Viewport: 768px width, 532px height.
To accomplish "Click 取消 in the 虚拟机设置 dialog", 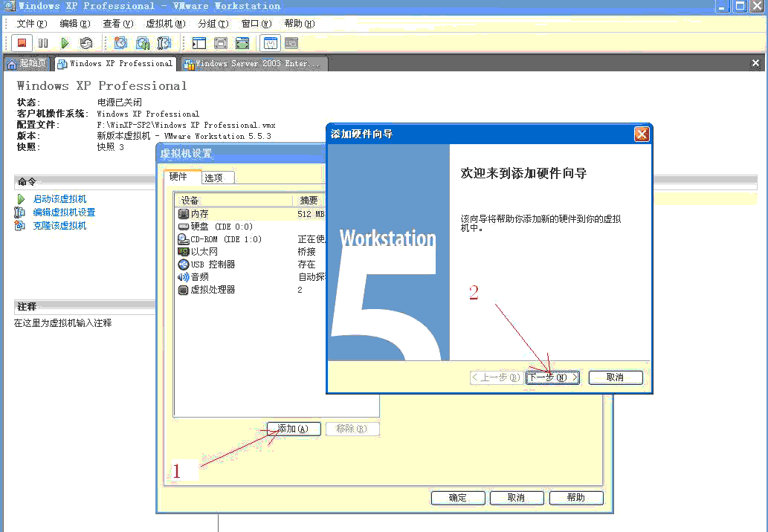I will 517,498.
